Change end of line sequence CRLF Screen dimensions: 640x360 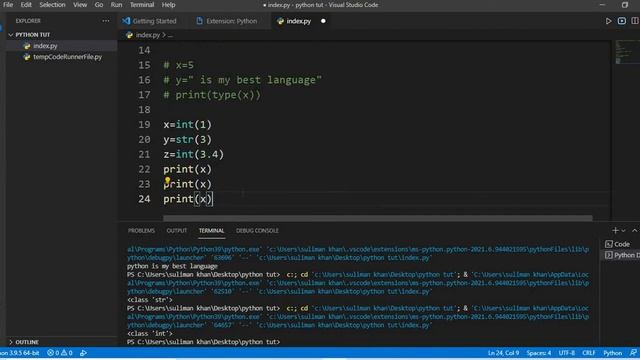(x=589, y=353)
